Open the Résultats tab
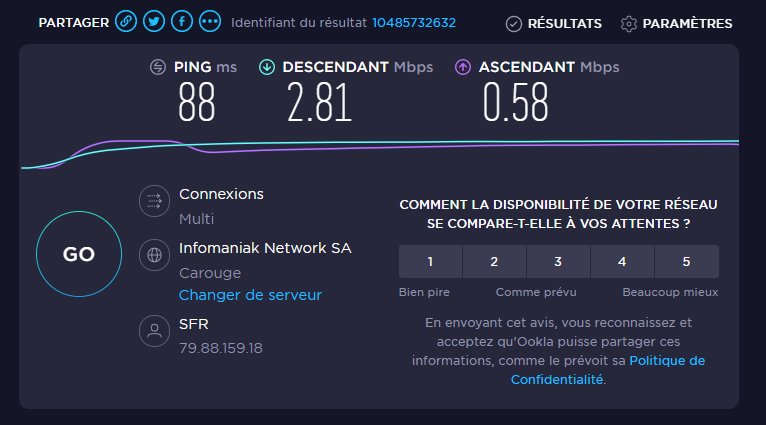766x425 pixels. 553,23
